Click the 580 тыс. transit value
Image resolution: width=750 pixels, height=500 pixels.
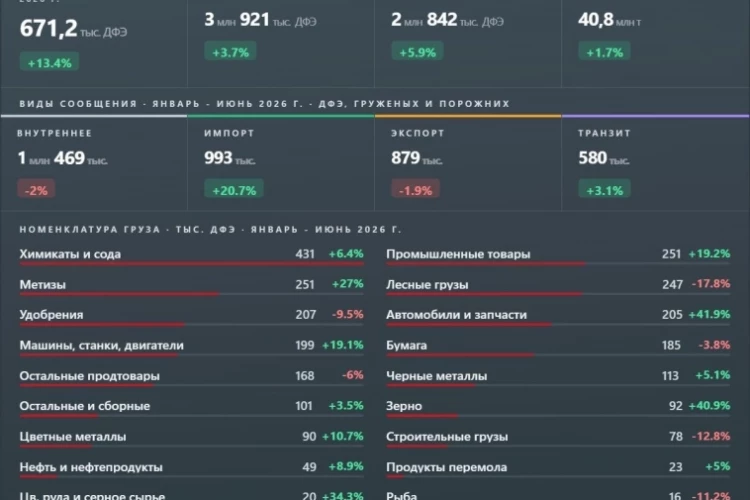click(604, 158)
